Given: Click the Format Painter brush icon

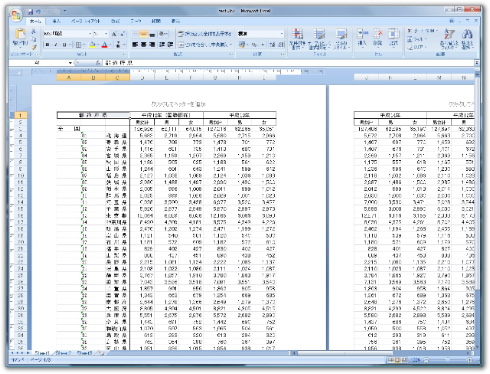Looking at the screenshot, I should (34, 47).
